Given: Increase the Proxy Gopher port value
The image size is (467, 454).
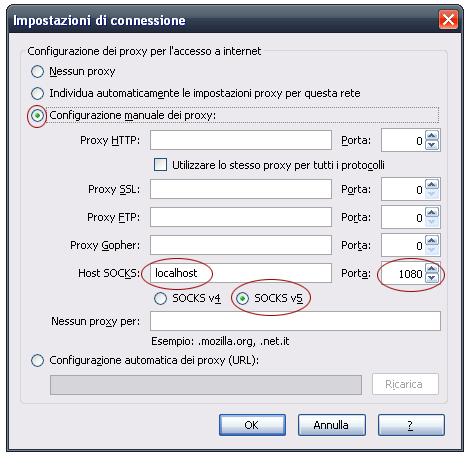Looking at the screenshot, I should [432, 240].
